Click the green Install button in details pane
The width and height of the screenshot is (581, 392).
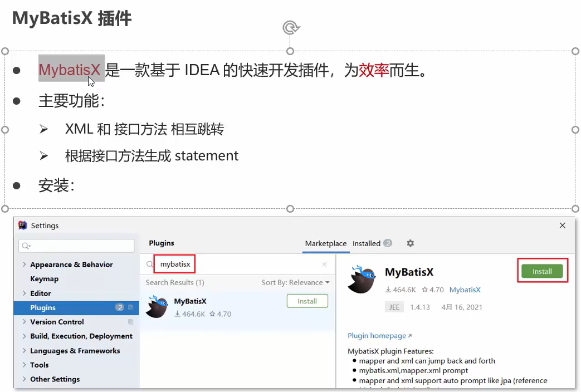[x=542, y=271]
